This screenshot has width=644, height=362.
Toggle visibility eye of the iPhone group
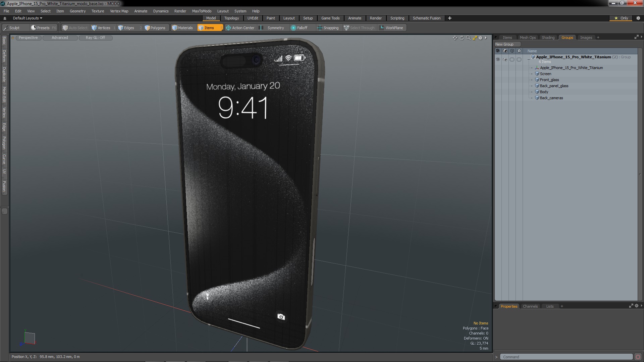click(498, 59)
